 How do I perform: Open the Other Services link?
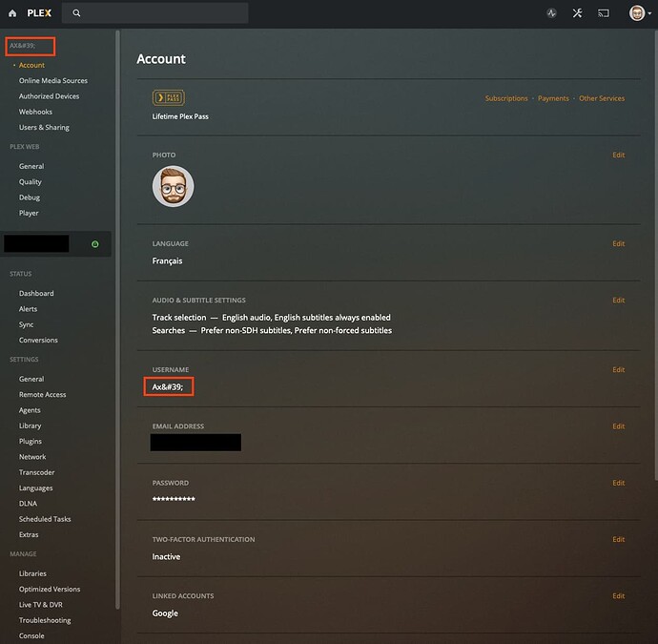click(x=602, y=98)
